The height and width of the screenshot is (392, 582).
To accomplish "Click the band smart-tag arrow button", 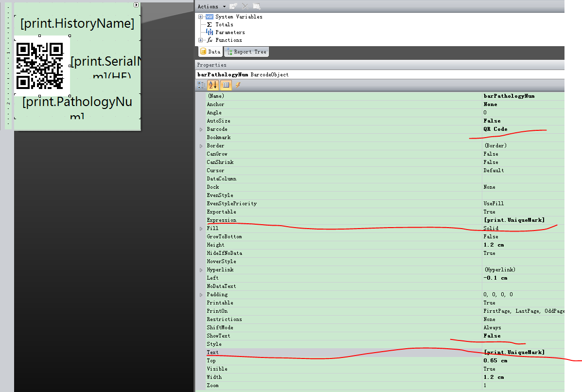I will tap(136, 5).
